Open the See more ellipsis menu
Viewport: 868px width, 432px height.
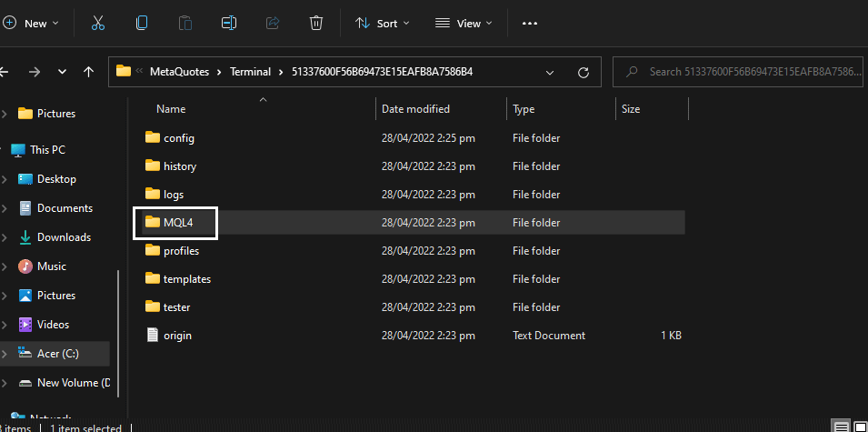click(530, 24)
